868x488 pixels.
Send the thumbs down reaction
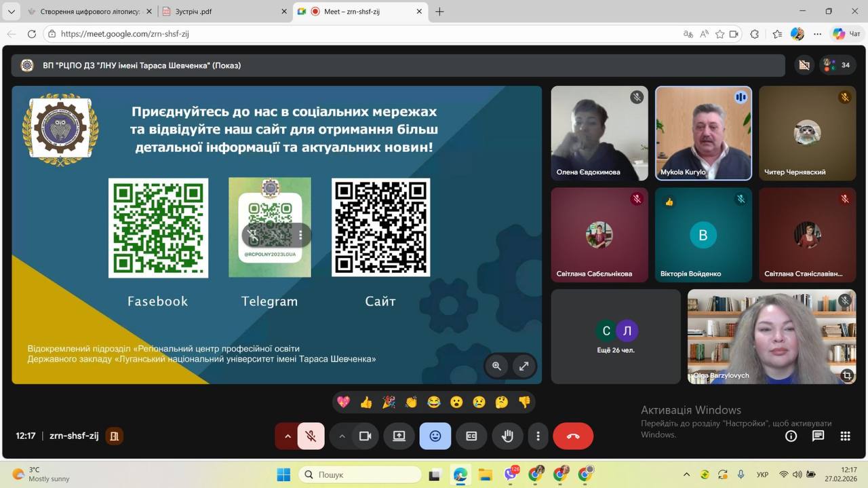(x=524, y=402)
